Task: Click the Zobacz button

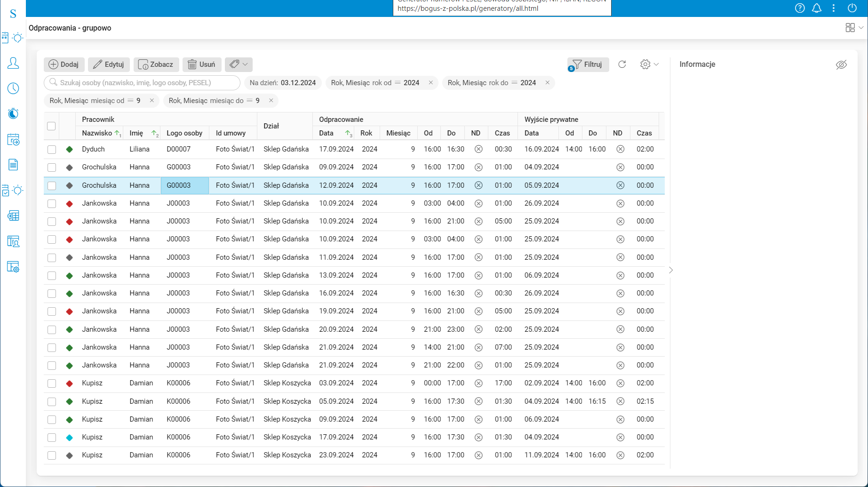Action: 156,64
